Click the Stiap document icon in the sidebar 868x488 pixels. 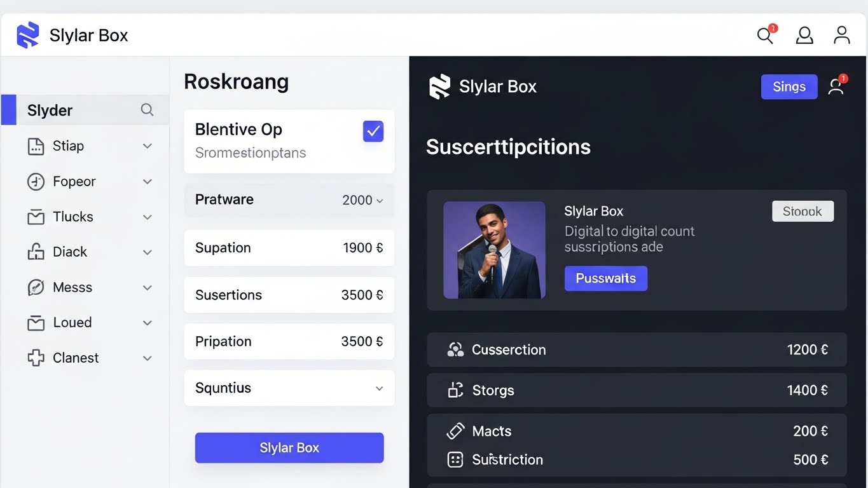pos(34,146)
